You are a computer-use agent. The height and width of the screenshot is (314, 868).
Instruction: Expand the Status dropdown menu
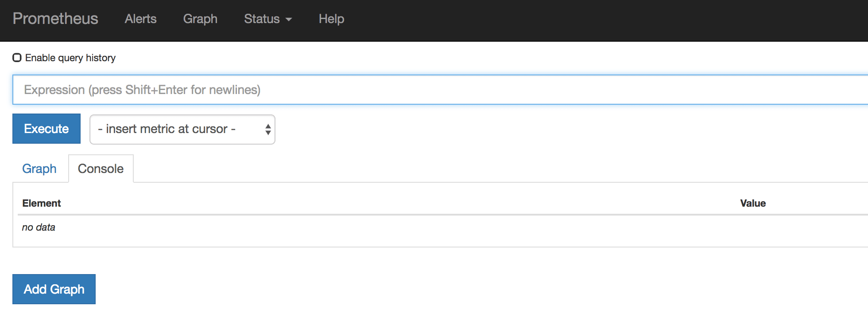point(262,19)
